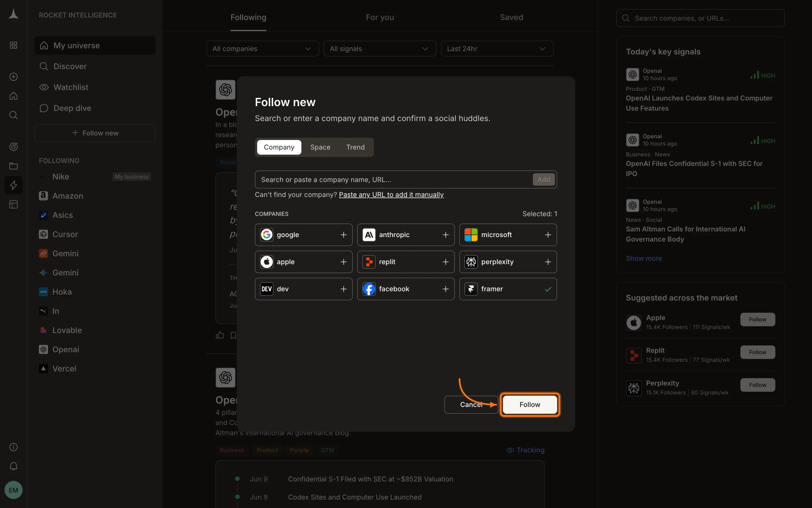Click the home icon in left rail
This screenshot has height=508, width=812.
pyautogui.click(x=14, y=96)
